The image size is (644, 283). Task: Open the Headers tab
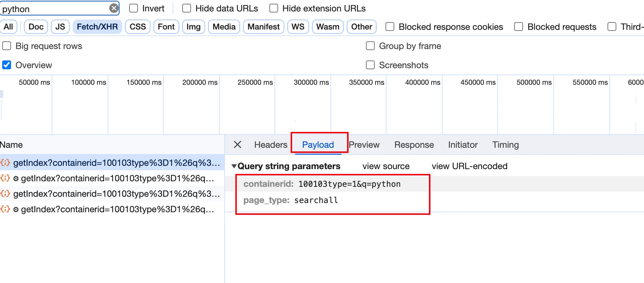point(271,145)
